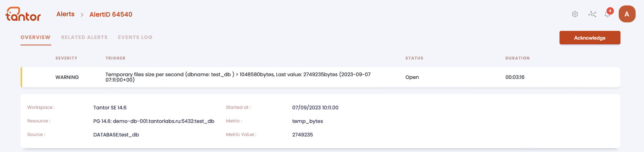Open user avatar A menu

pos(627,14)
